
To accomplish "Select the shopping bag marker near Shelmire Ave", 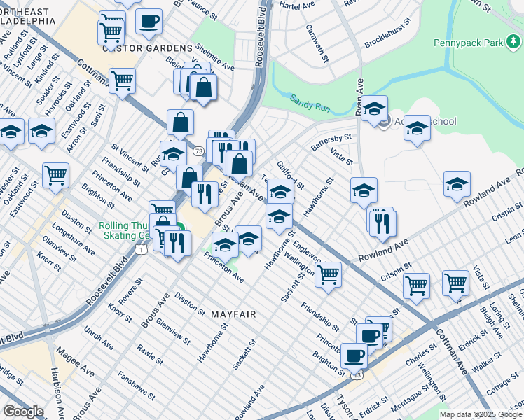I will 203,88.
